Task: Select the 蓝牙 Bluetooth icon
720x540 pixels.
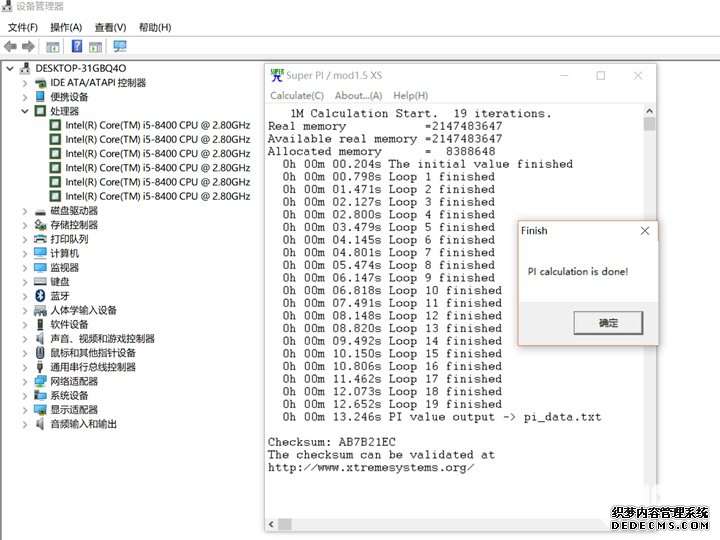Action: [x=40, y=296]
